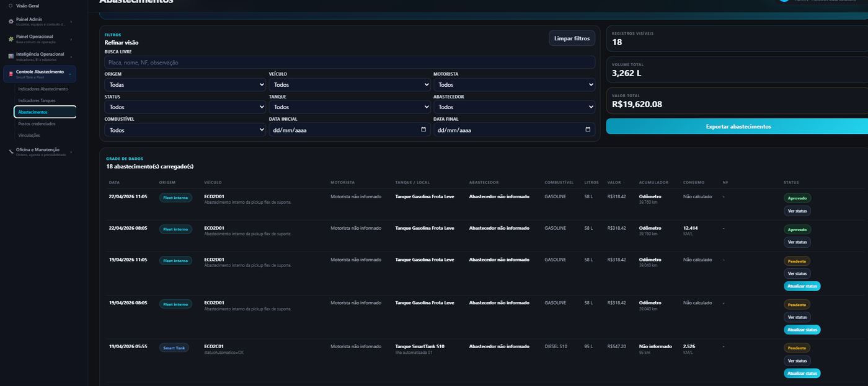Click the 12.414 consumption value
The width and height of the screenshot is (868, 386).
coord(691,228)
